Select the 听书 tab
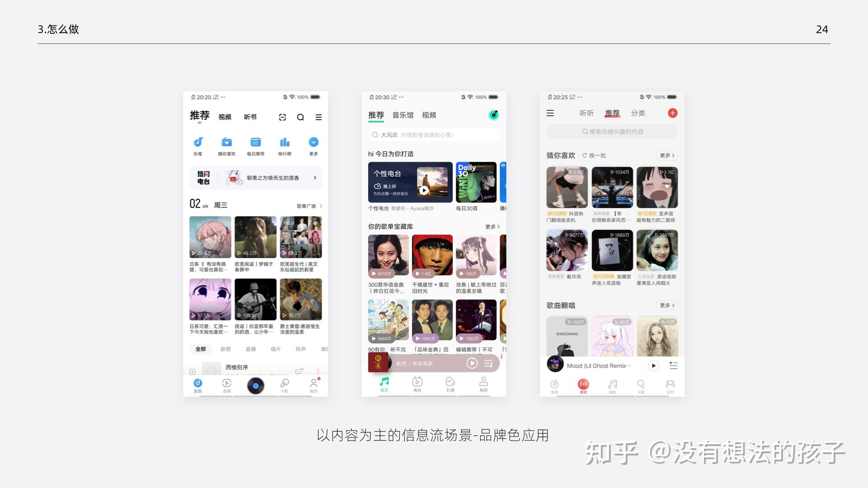 click(250, 117)
